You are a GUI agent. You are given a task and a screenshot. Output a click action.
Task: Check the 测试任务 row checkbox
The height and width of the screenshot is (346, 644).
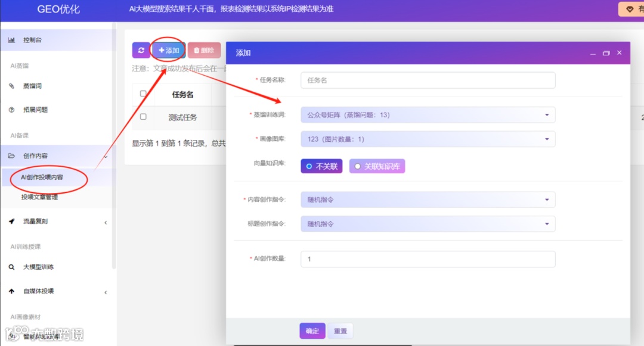click(143, 117)
